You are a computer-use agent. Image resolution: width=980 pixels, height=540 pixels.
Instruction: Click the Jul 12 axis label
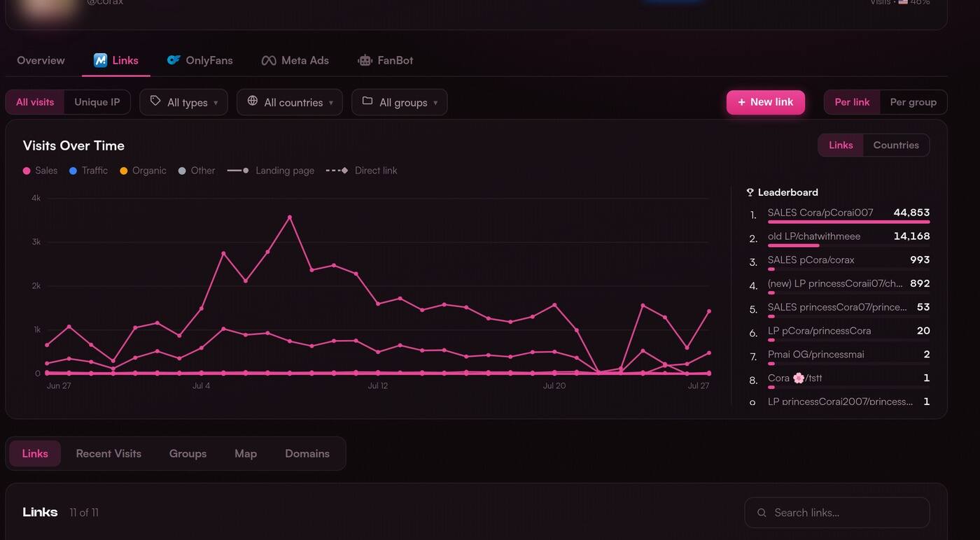(x=378, y=385)
